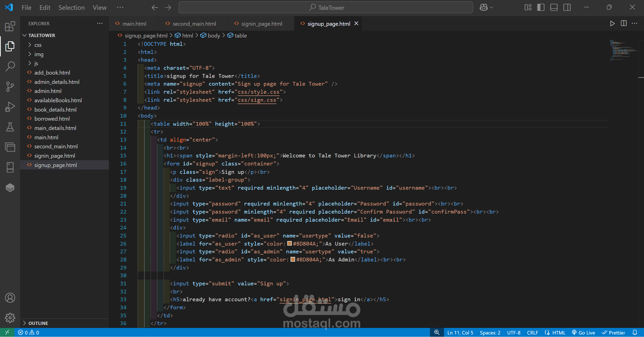The image size is (644, 337).
Task: Expand the css folder
Action: [38, 45]
